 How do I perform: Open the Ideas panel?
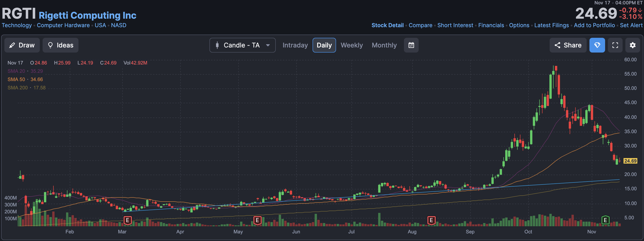tap(61, 45)
